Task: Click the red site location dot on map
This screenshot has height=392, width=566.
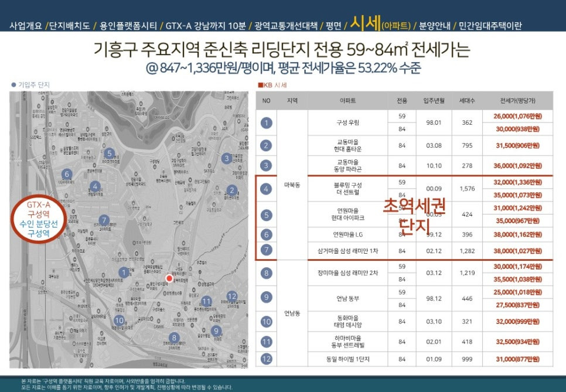Action: point(169,278)
